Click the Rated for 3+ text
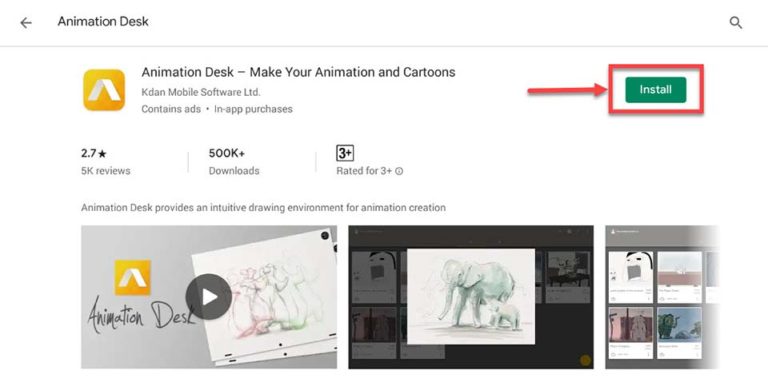Image resolution: width=768 pixels, height=378 pixels. (x=364, y=171)
